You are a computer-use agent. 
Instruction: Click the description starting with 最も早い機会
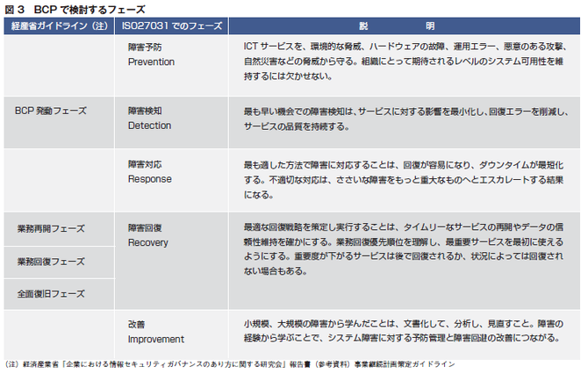[403, 119]
